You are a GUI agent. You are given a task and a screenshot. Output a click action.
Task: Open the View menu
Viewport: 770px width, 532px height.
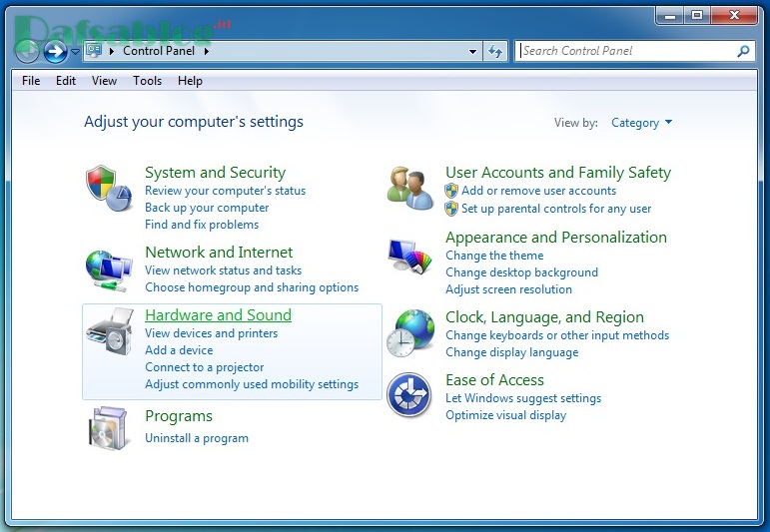point(104,81)
